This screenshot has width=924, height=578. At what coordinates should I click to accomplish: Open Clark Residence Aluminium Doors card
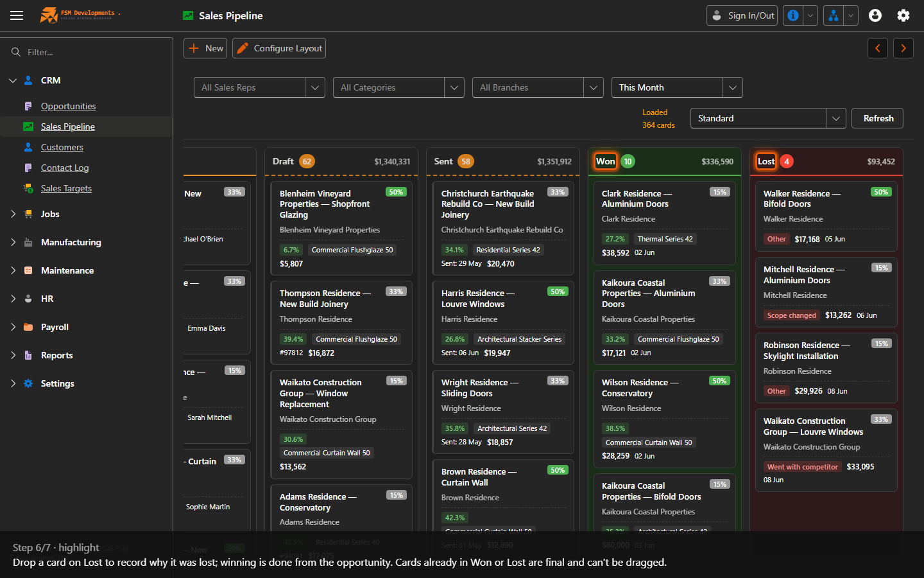point(665,223)
